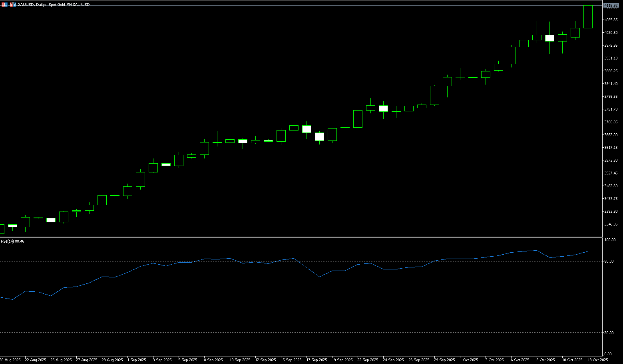623x364 pixels.
Task: Click the 3841.40 price scale label
Action: 611,84
